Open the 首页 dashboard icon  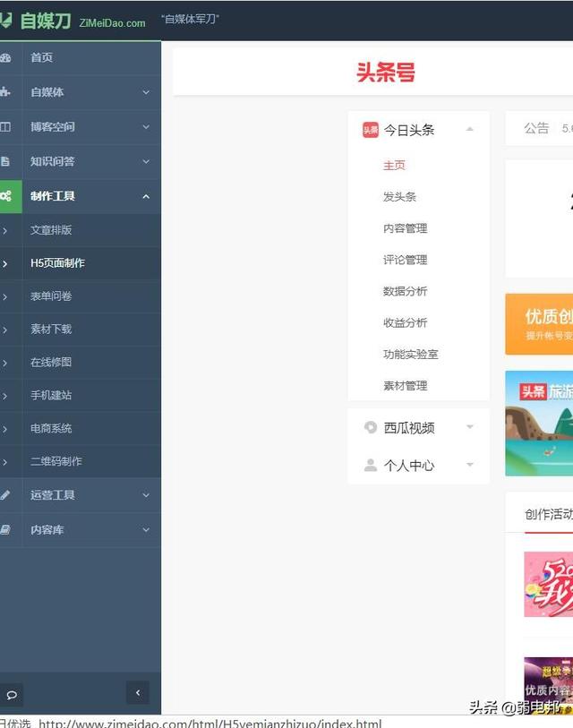(5, 57)
